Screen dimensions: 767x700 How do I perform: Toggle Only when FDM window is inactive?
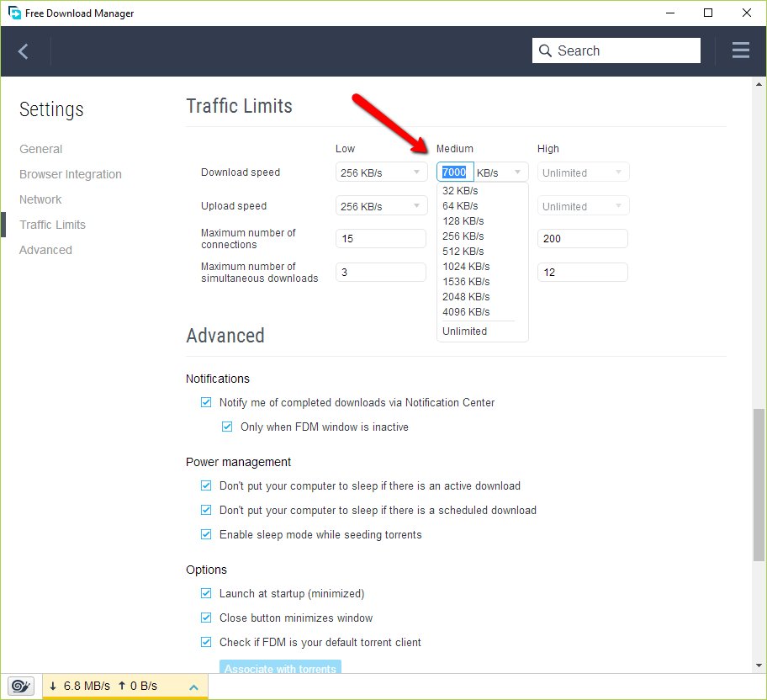[227, 427]
